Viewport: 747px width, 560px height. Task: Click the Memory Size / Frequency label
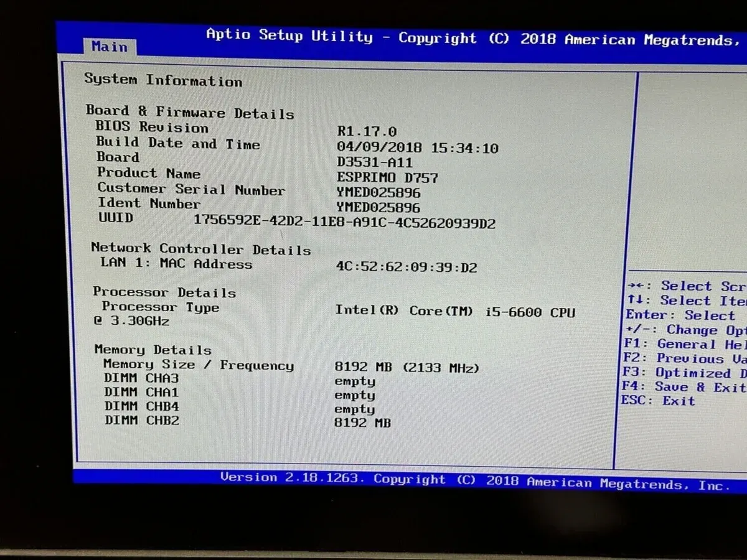198,365
